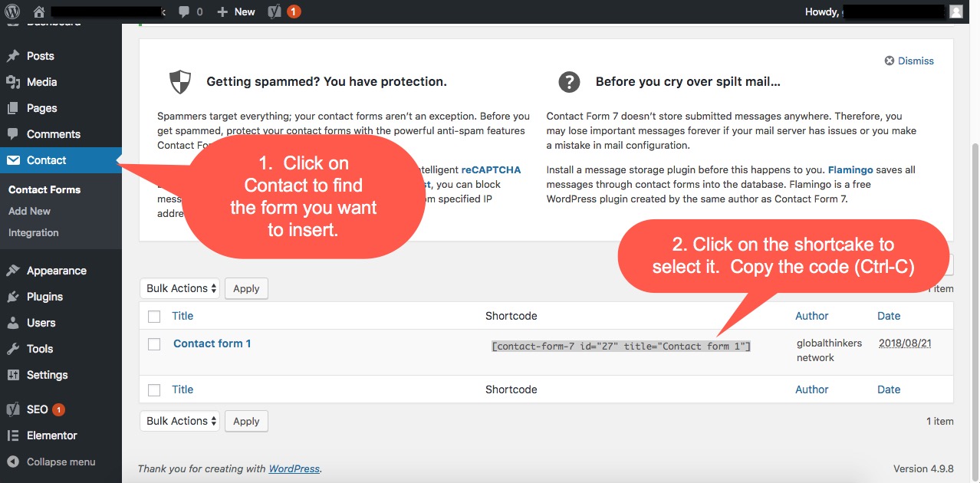Click the SEO Yoast icon in sidebar
This screenshot has height=483, width=980.
(x=12, y=409)
